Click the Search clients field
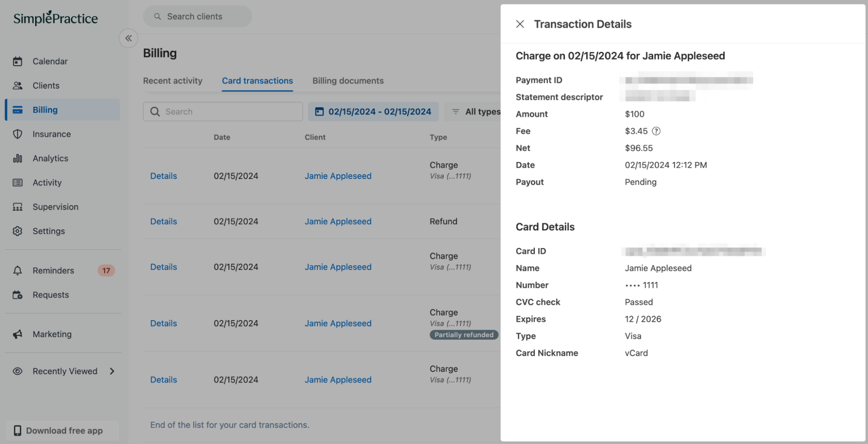 [198, 17]
